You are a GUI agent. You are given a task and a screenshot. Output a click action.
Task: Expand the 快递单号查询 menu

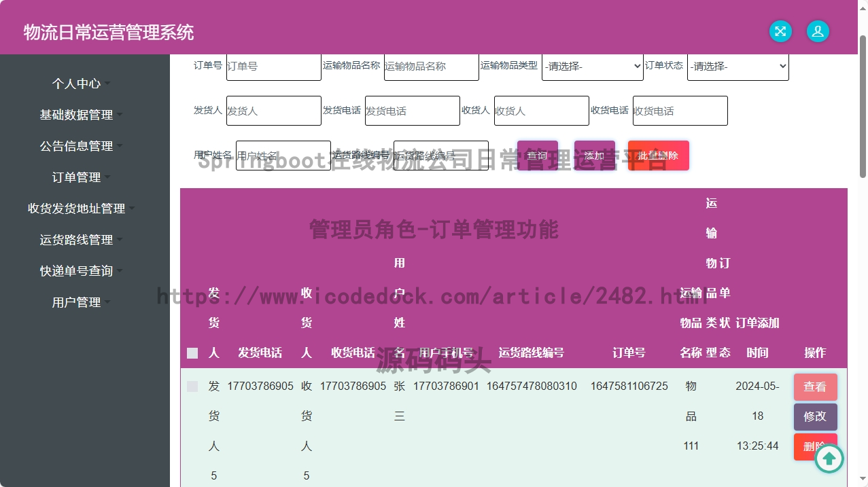click(x=81, y=271)
